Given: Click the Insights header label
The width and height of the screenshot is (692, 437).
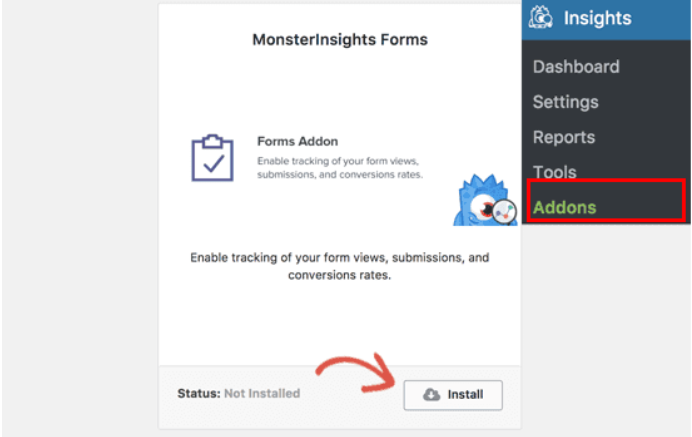Looking at the screenshot, I should tap(598, 18).
